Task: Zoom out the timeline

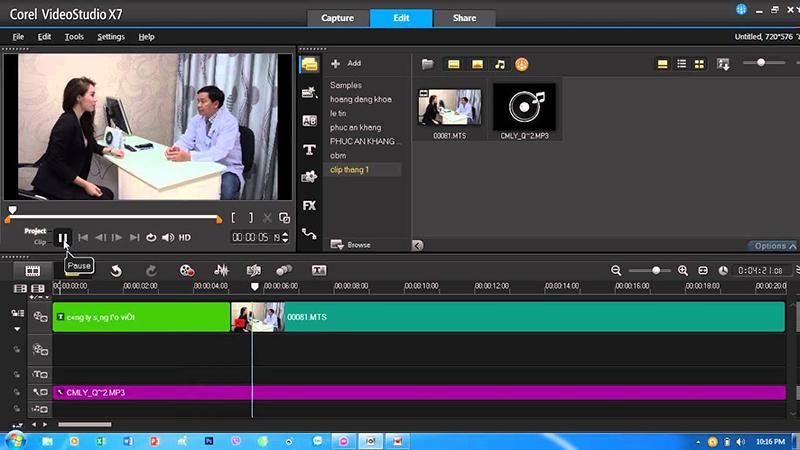Action: click(x=616, y=270)
